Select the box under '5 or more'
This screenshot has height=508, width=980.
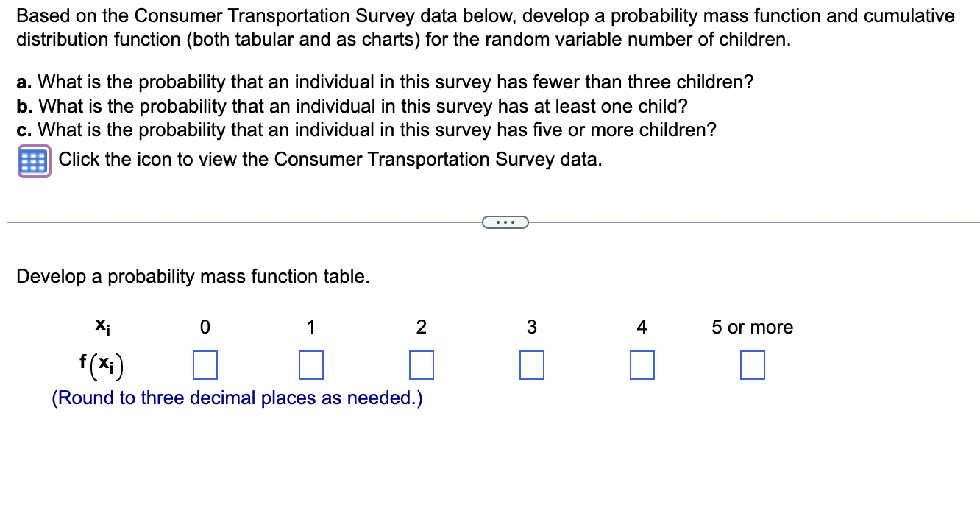tap(751, 364)
